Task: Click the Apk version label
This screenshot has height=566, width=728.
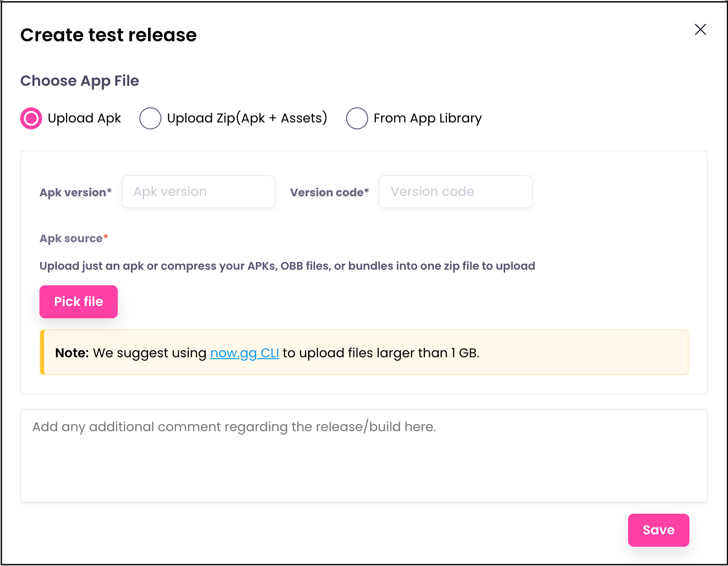Action: click(x=75, y=192)
